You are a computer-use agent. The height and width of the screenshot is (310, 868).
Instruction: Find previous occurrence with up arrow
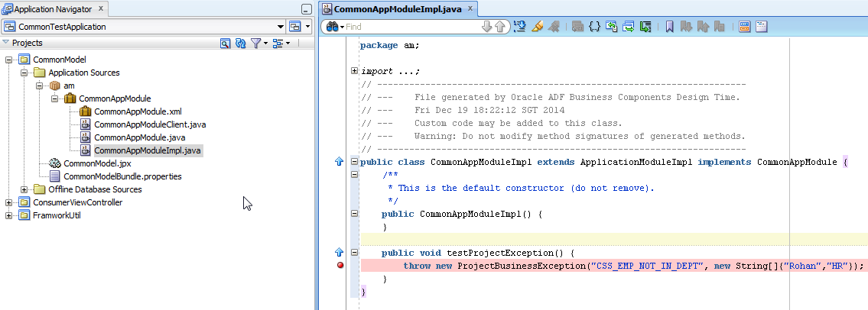pyautogui.click(x=499, y=27)
